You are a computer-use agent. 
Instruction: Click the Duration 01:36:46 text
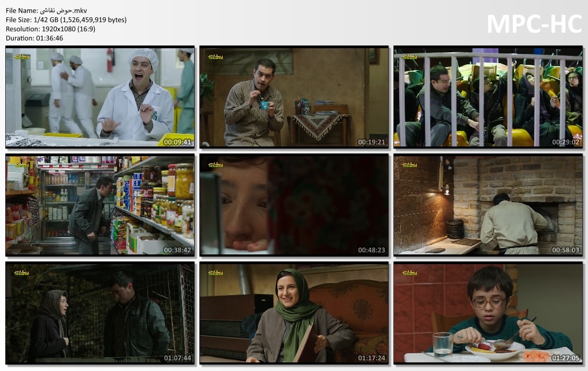tap(34, 38)
